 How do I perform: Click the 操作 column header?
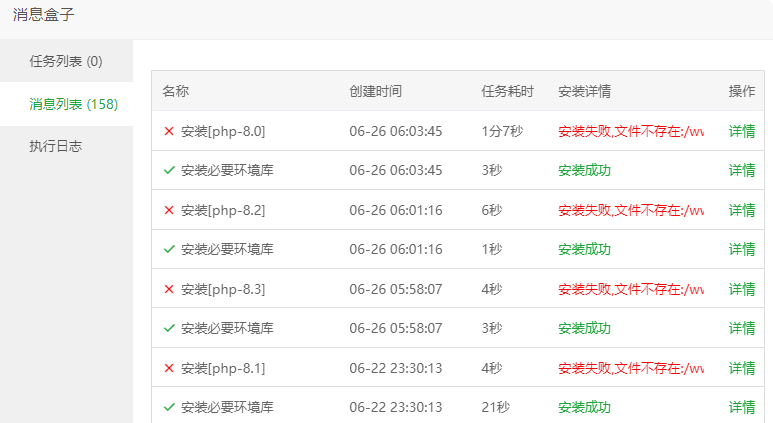pos(742,91)
